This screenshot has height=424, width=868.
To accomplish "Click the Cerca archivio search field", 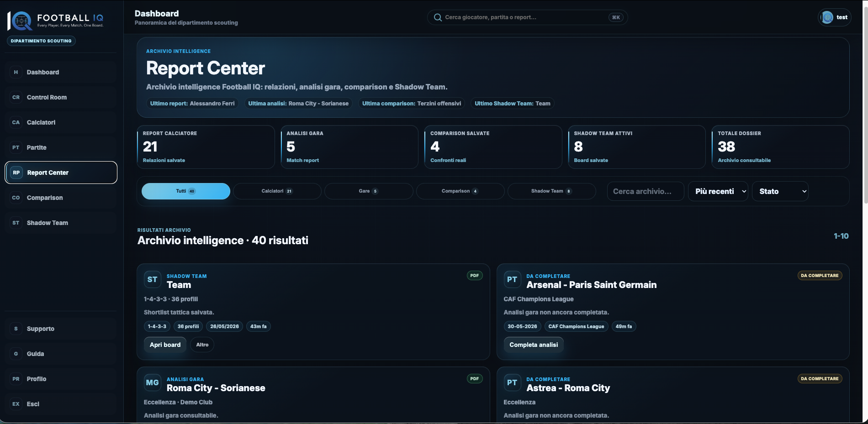I will click(646, 191).
